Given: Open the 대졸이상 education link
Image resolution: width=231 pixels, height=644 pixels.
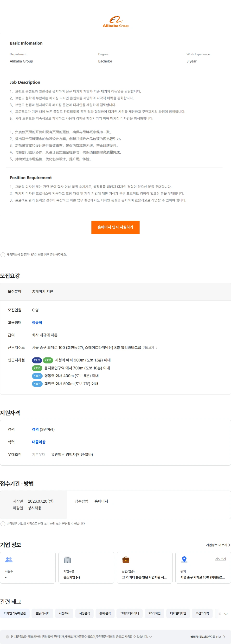Looking at the screenshot, I should (x=39, y=442).
